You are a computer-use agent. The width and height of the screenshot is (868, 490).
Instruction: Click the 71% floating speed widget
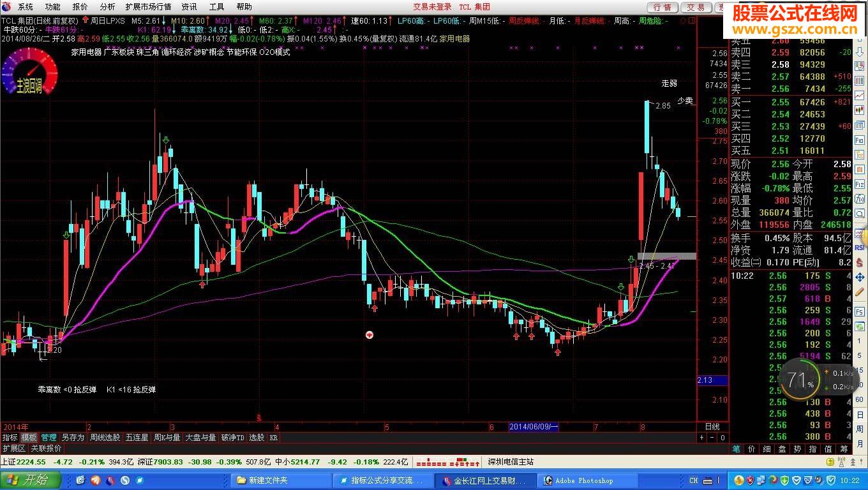[x=800, y=381]
